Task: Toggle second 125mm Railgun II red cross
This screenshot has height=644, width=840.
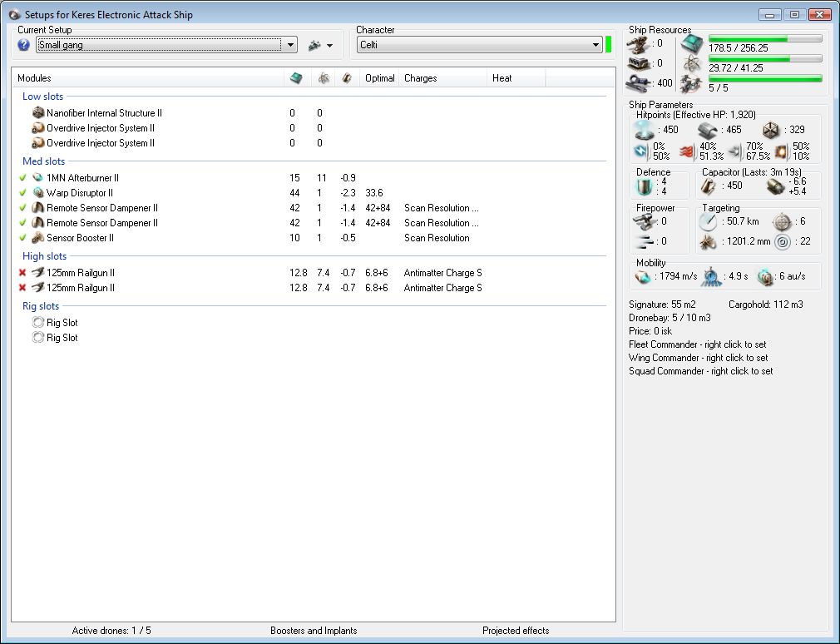Action: click(22, 288)
